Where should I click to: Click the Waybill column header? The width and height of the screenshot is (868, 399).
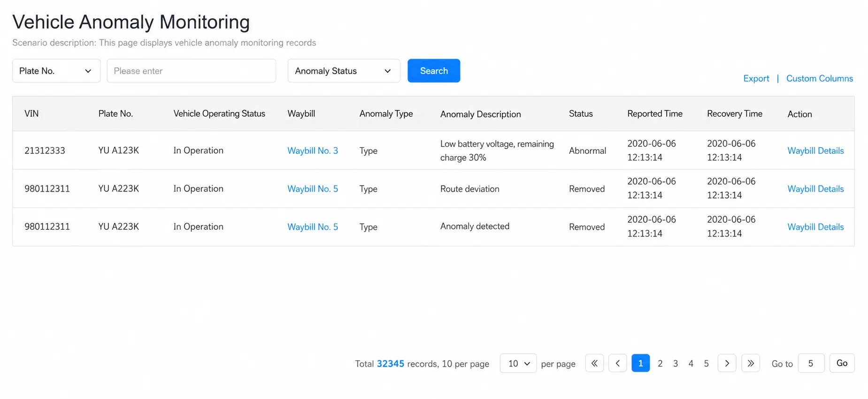pyautogui.click(x=301, y=114)
